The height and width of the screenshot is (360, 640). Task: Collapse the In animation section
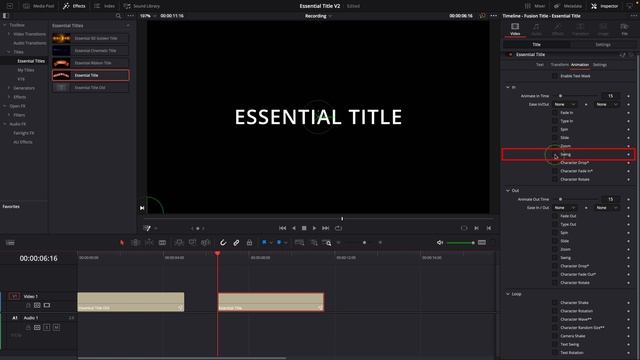508,87
